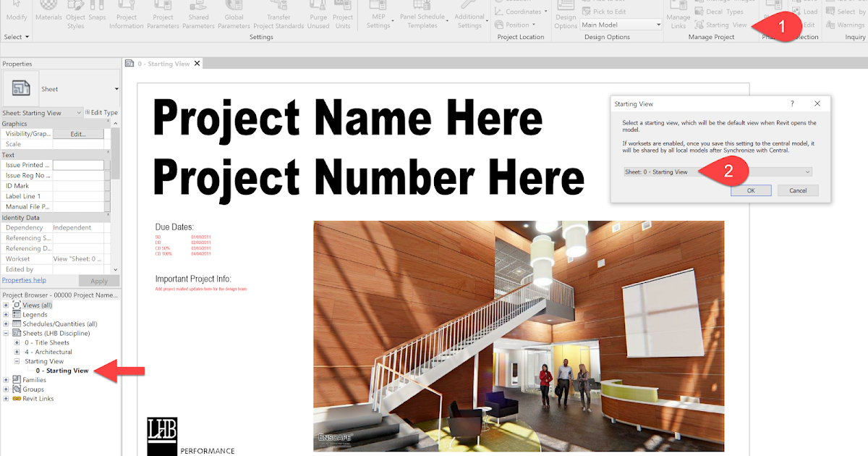Image resolution: width=868 pixels, height=456 pixels.
Task: Confirm with OK in the Starting View dialog
Action: point(751,190)
